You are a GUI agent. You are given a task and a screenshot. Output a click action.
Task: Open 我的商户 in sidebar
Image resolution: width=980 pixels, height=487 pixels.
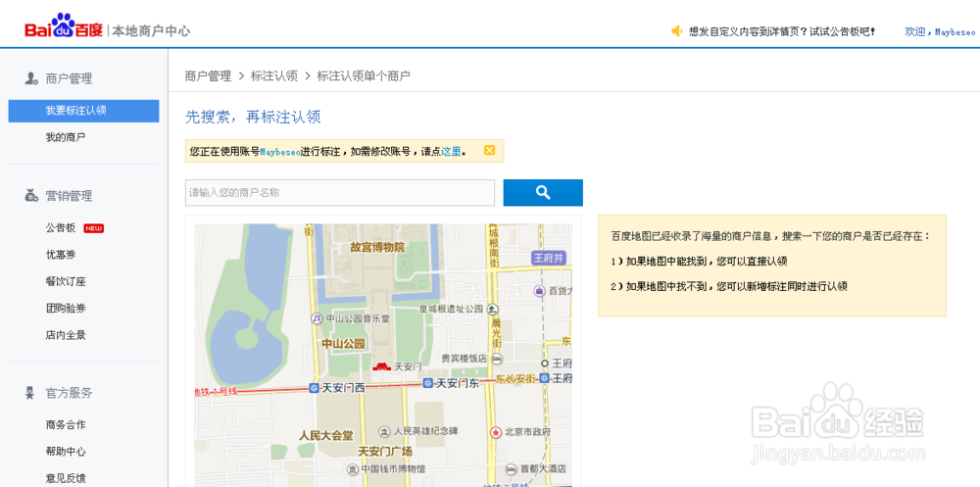tap(66, 137)
